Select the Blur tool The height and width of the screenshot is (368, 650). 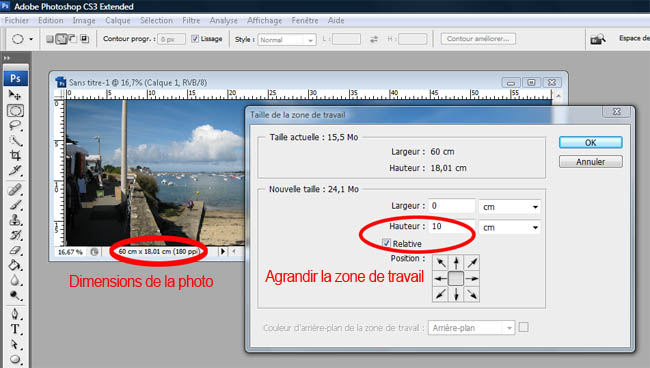[x=15, y=280]
